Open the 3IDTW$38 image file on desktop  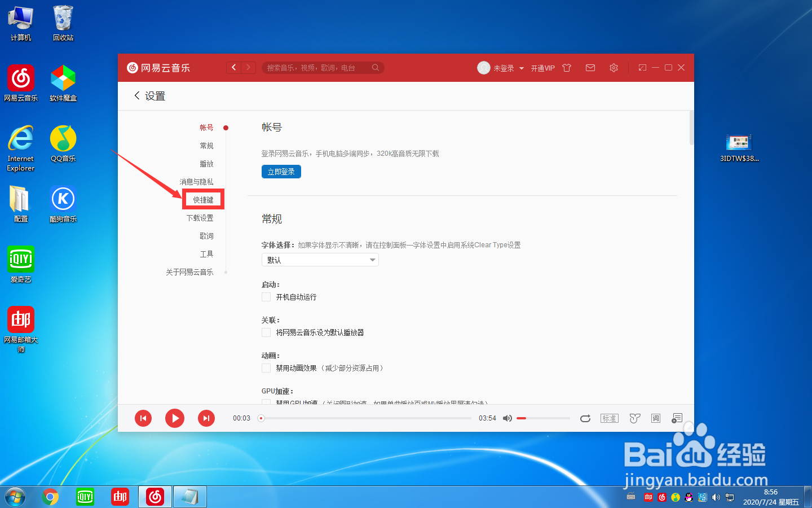coord(739,148)
